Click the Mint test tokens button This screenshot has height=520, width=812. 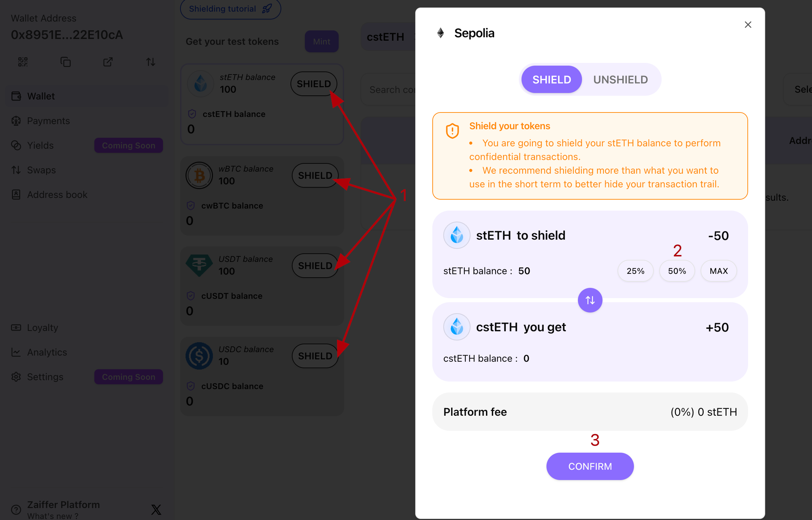pyautogui.click(x=322, y=41)
